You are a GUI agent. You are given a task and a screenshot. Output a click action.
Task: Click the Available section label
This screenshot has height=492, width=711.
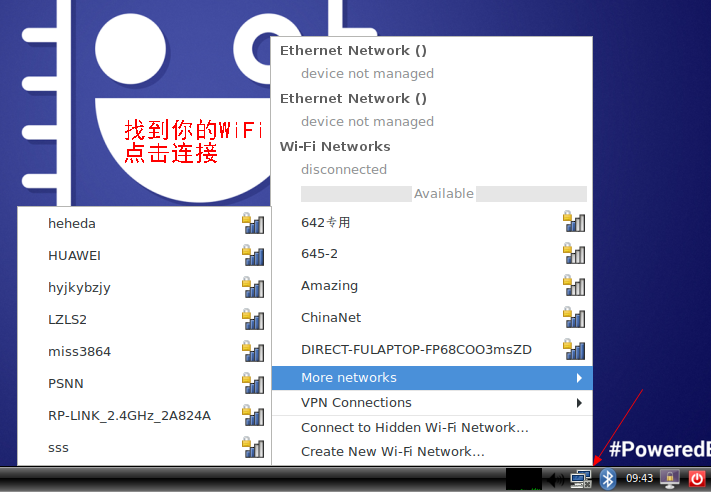pos(443,194)
